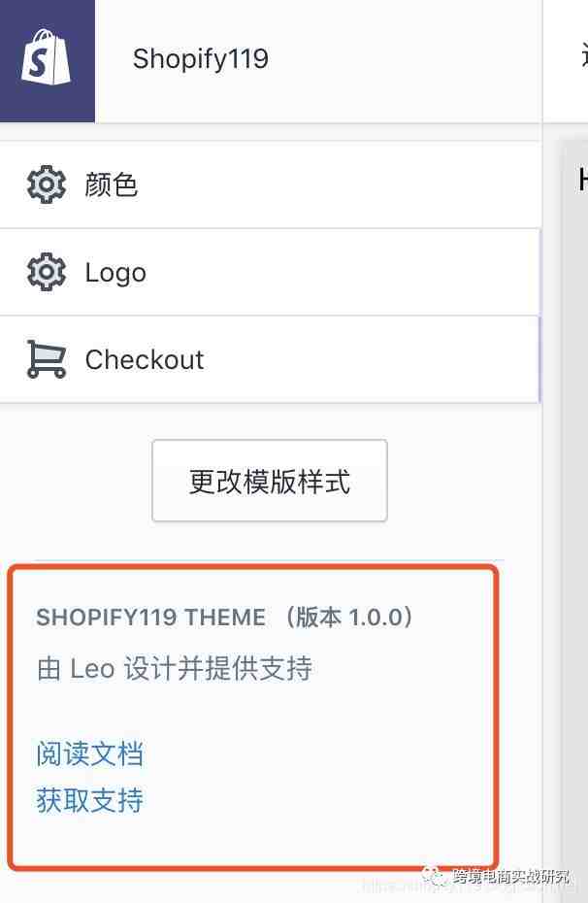Click the gear icon beside 颜色

46,184
